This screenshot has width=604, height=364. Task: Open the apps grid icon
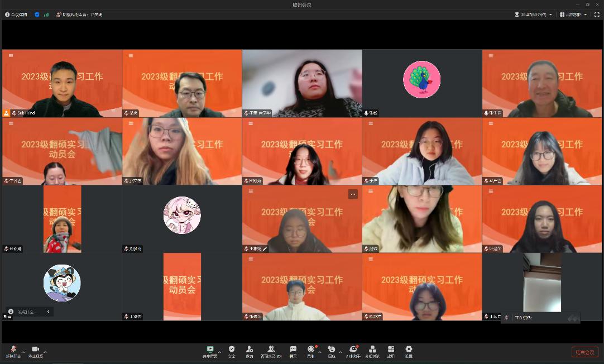click(x=391, y=350)
